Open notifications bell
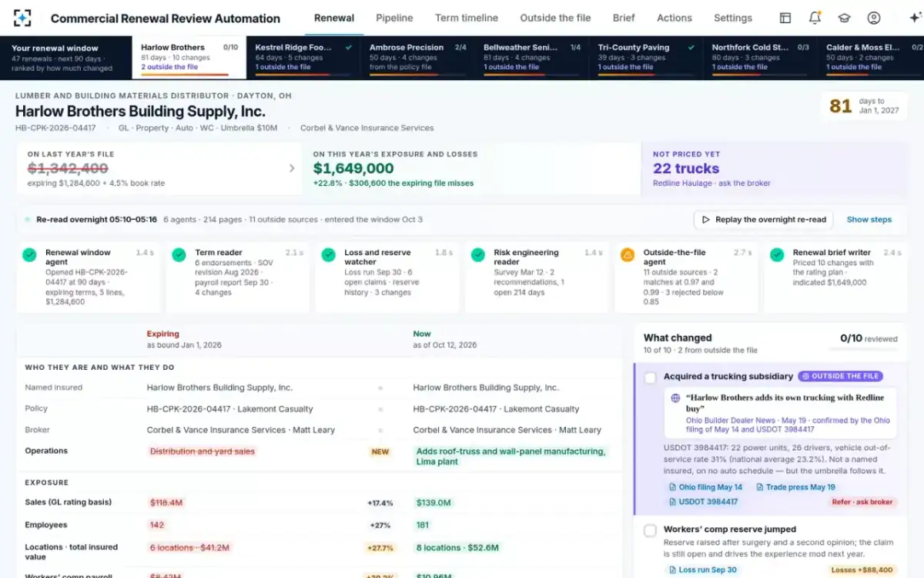 815,18
